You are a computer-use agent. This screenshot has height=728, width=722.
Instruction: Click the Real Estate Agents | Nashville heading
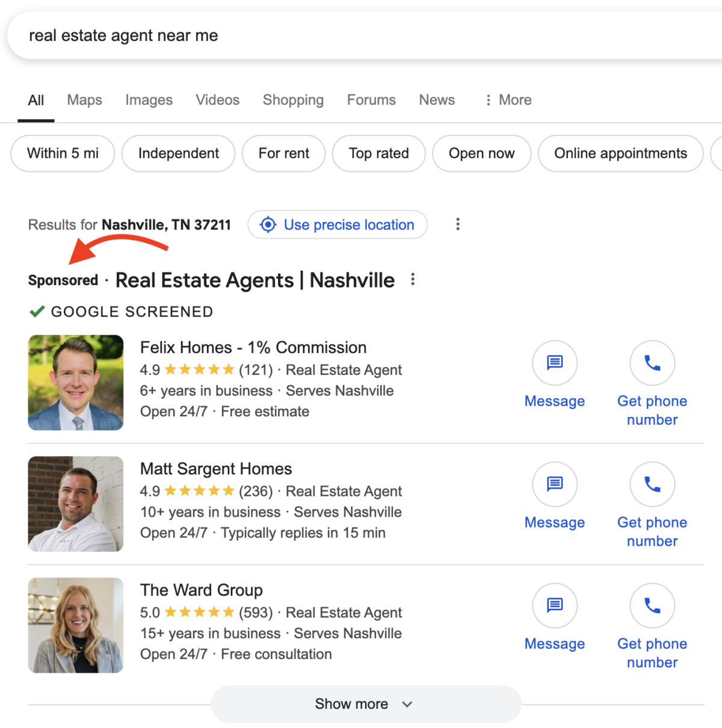coord(255,280)
